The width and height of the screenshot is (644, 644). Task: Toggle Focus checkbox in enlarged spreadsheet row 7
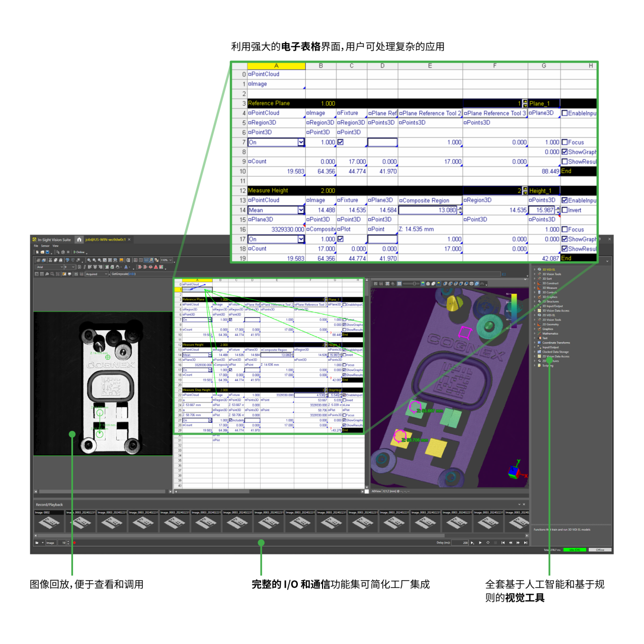click(x=565, y=142)
